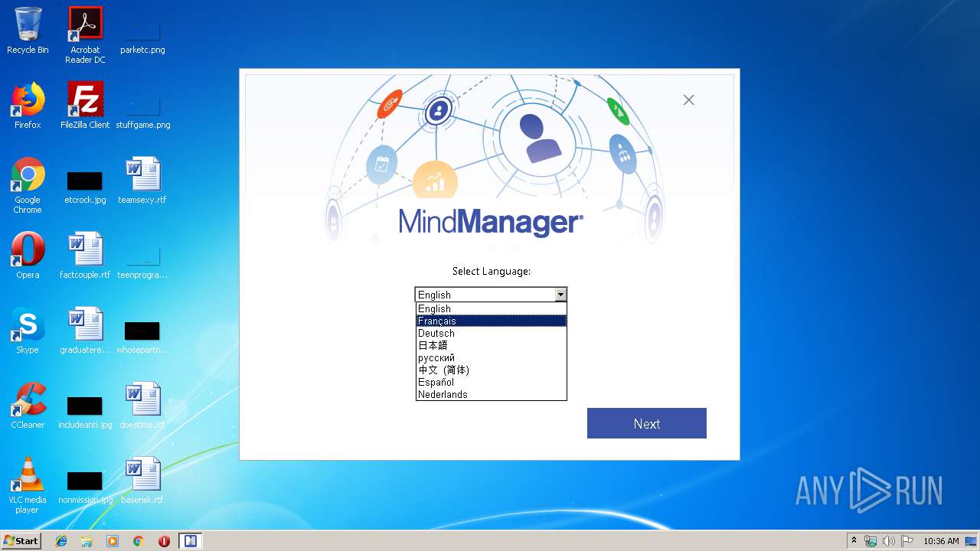Choose Nederlands from the language list

tap(491, 395)
